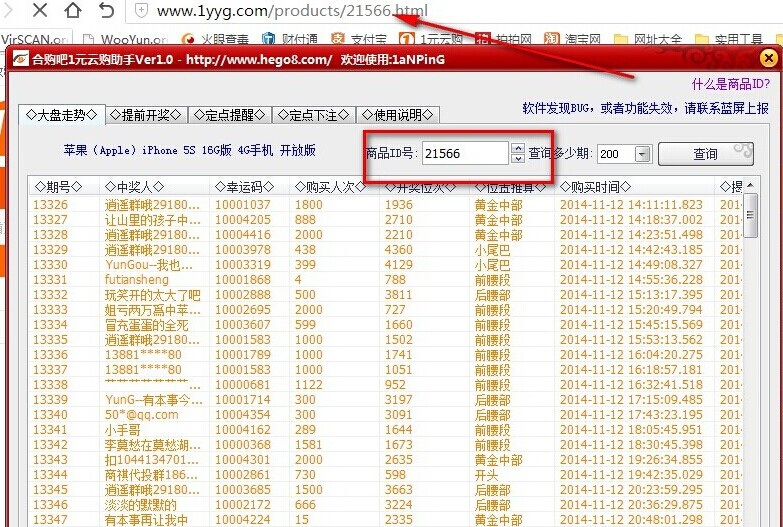Image resolution: width=783 pixels, height=527 pixels.
Task: Click the results list vertical scrollbar thumb
Action: point(750,215)
